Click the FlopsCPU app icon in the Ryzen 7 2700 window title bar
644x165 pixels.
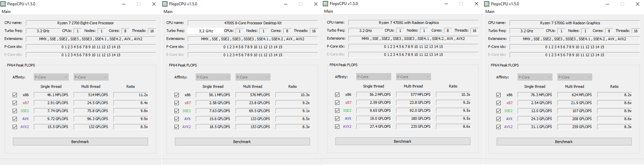(3, 4)
